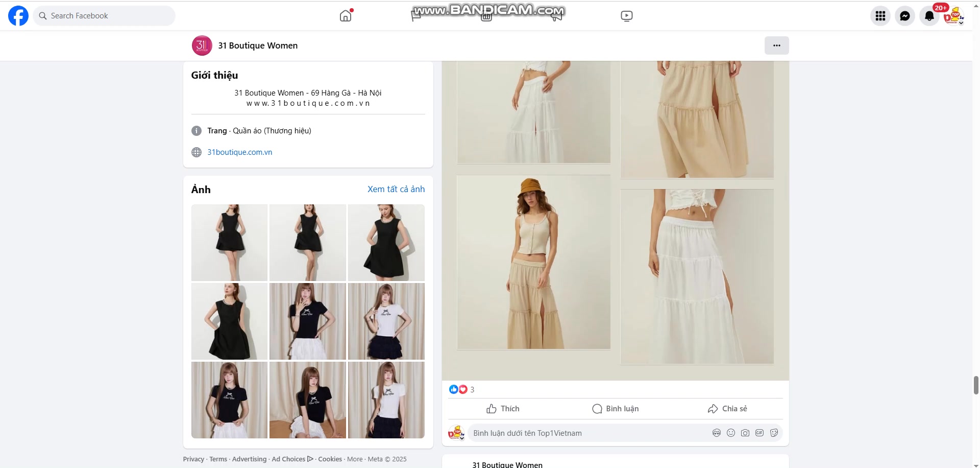Viewport: 980px width, 468px height.
Task: Attach a photo to the comment
Action: point(745,433)
